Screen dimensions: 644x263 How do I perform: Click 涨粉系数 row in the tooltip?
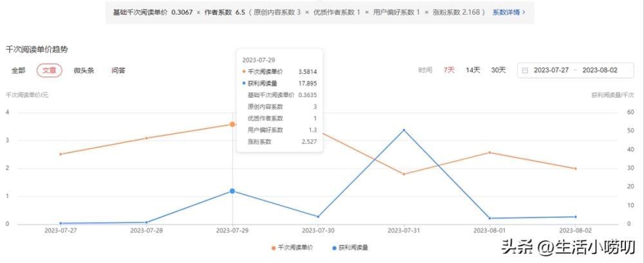pyautogui.click(x=282, y=141)
